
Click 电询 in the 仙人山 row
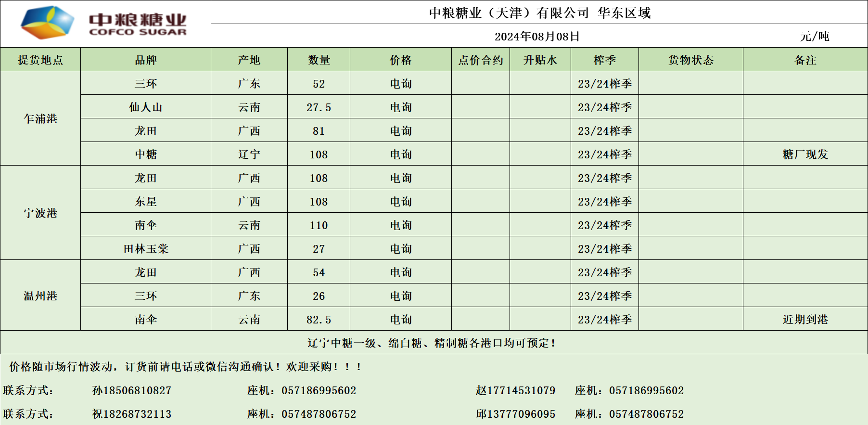[401, 107]
